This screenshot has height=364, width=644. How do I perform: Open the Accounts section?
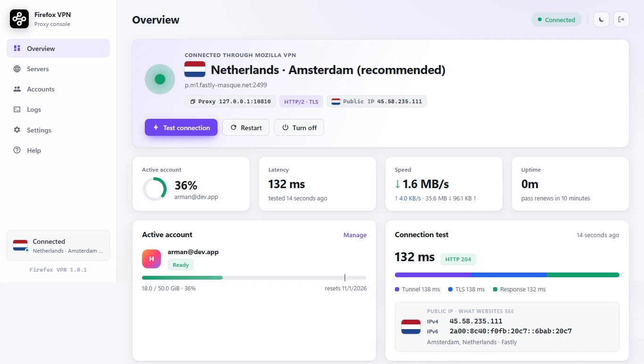pos(58,89)
